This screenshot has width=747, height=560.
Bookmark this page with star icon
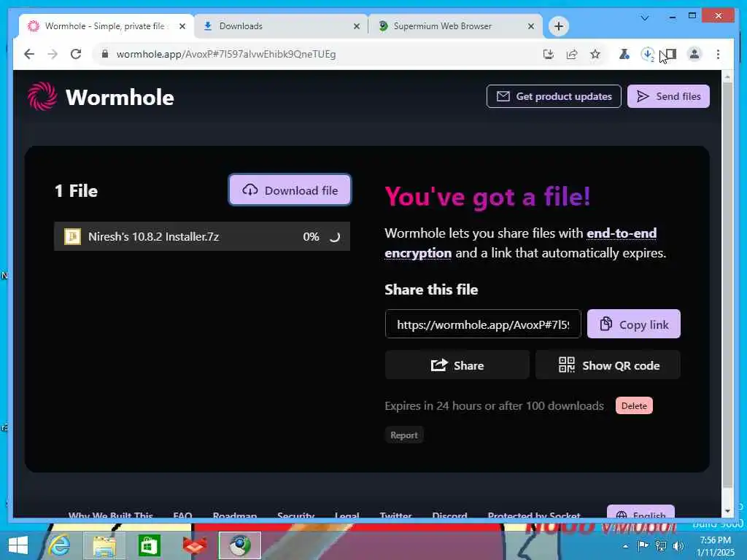pyautogui.click(x=595, y=54)
